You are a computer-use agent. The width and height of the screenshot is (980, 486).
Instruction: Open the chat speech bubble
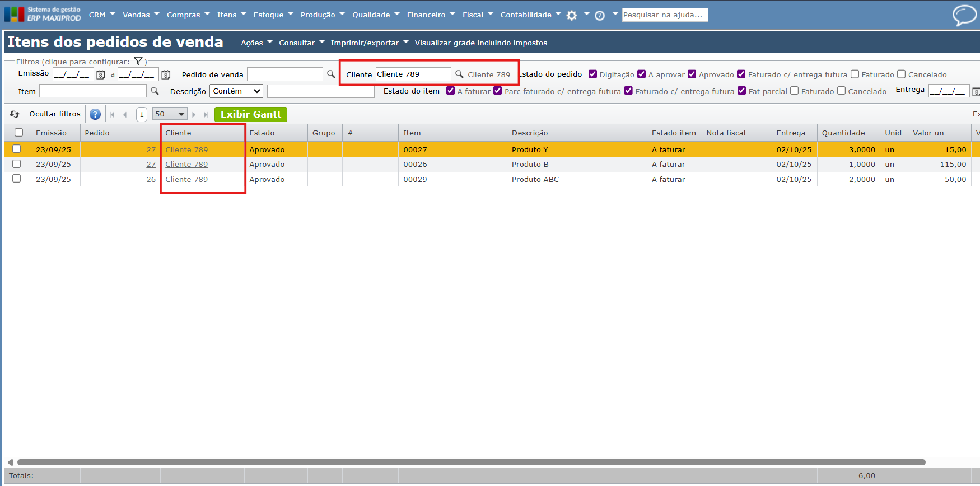click(x=964, y=15)
